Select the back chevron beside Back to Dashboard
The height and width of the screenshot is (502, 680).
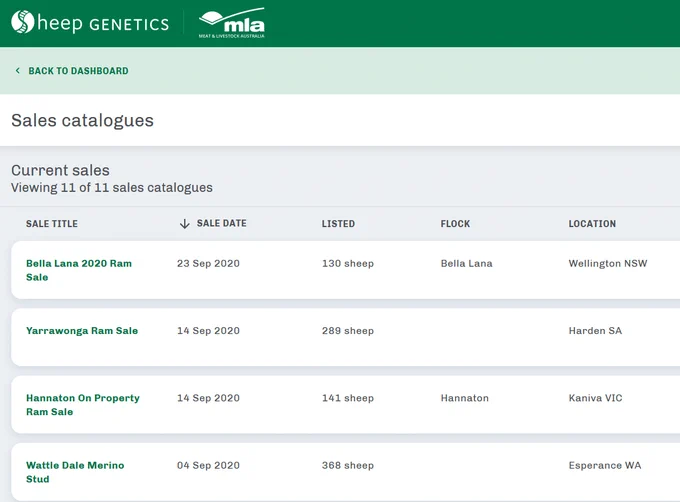(x=18, y=70)
